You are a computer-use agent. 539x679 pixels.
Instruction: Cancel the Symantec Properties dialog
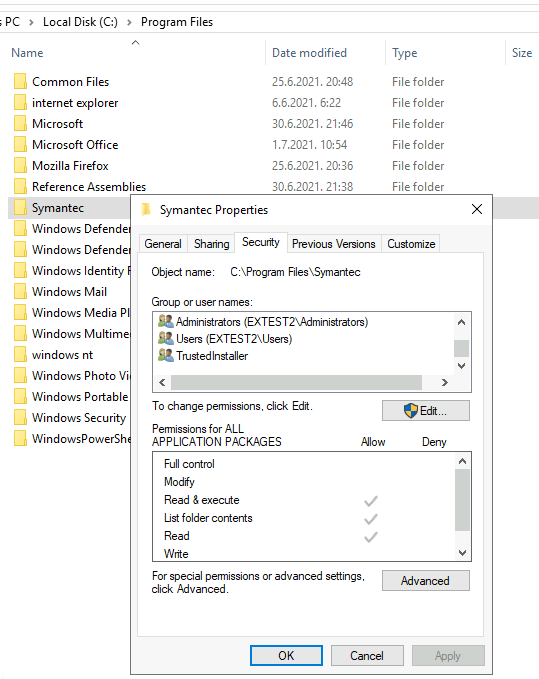(x=367, y=655)
